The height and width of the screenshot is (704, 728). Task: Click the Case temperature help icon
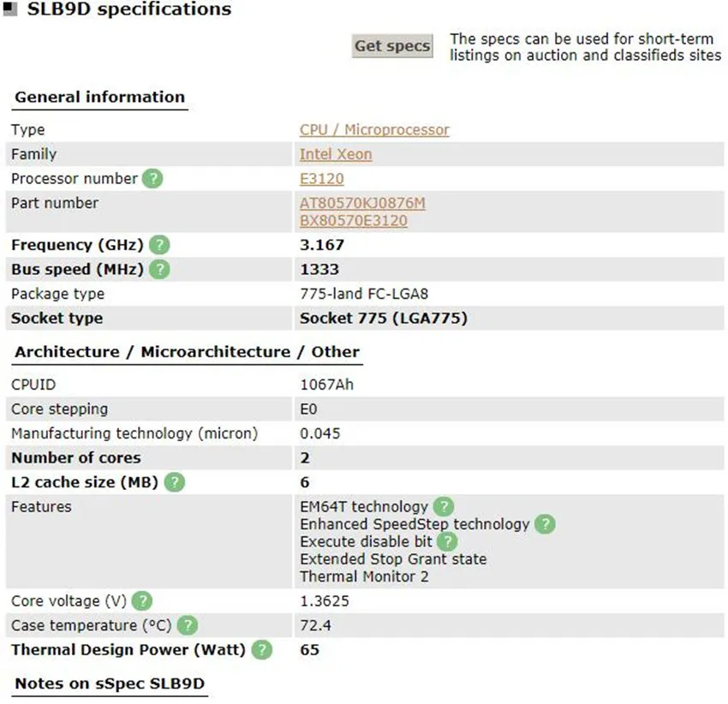pos(188,625)
